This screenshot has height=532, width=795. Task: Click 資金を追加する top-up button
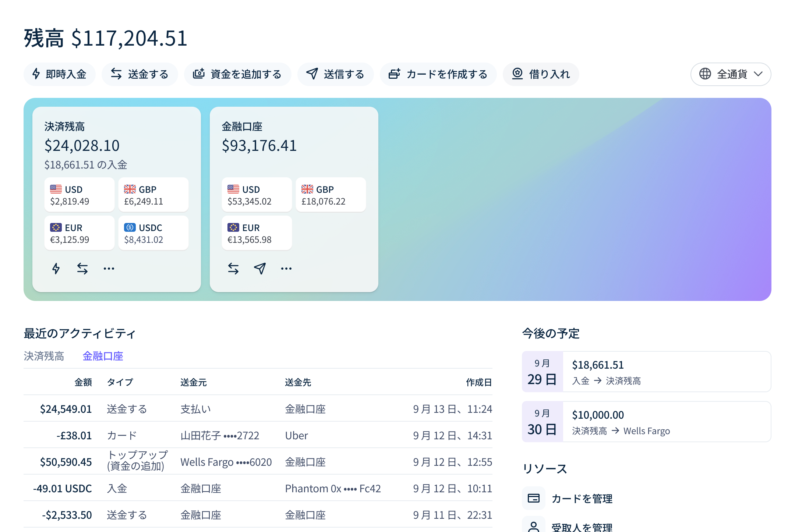[x=237, y=74]
